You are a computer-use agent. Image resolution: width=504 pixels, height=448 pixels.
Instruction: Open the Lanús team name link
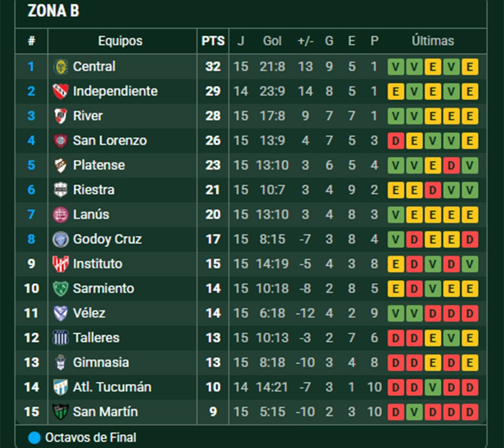[91, 214]
